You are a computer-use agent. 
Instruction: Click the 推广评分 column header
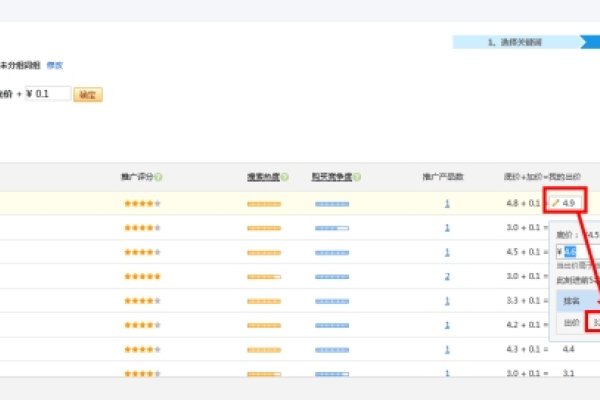[x=138, y=177]
